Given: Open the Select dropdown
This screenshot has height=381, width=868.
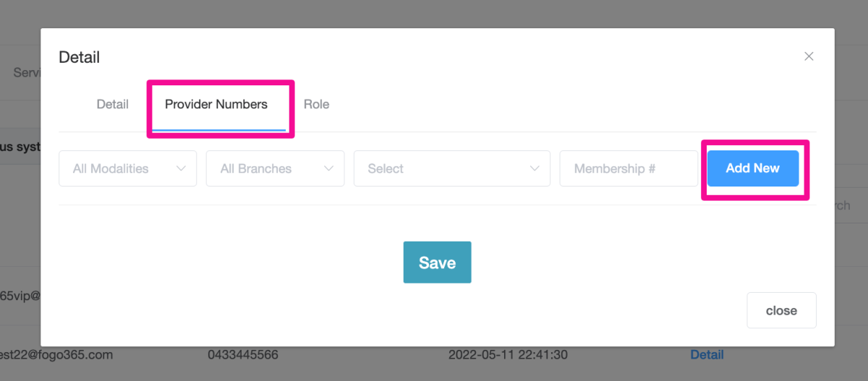Looking at the screenshot, I should 452,168.
